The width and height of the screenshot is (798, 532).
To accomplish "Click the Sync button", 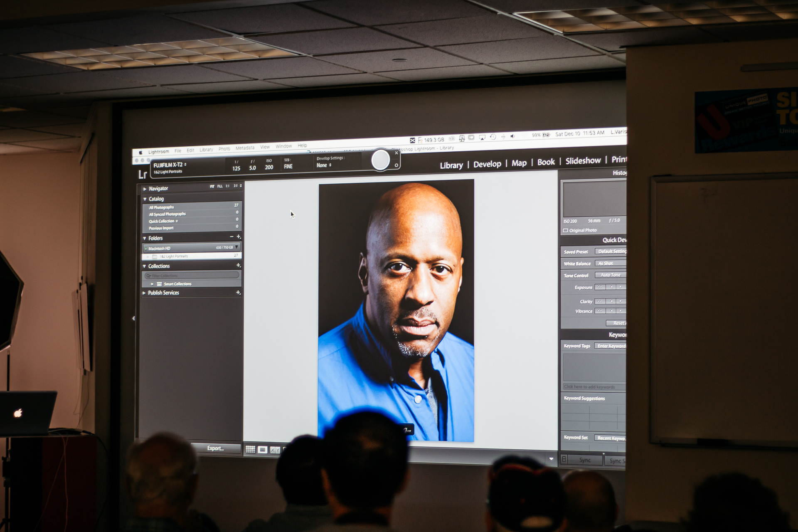I will pos(585,460).
